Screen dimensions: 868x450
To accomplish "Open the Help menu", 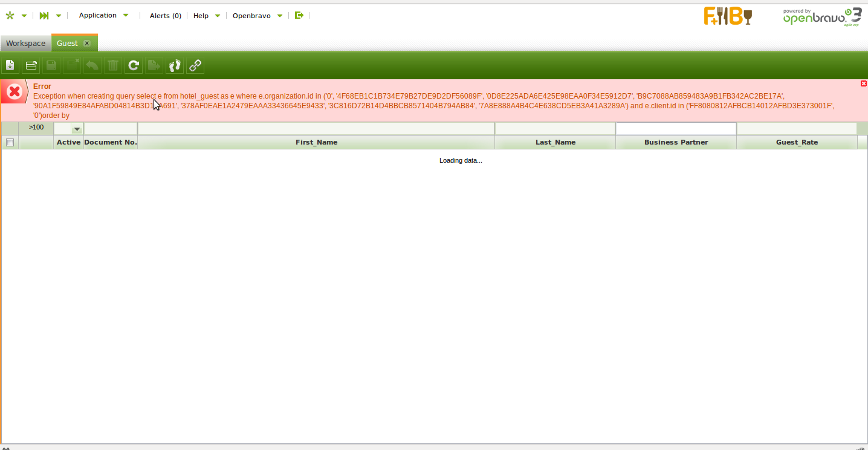I will coord(207,16).
